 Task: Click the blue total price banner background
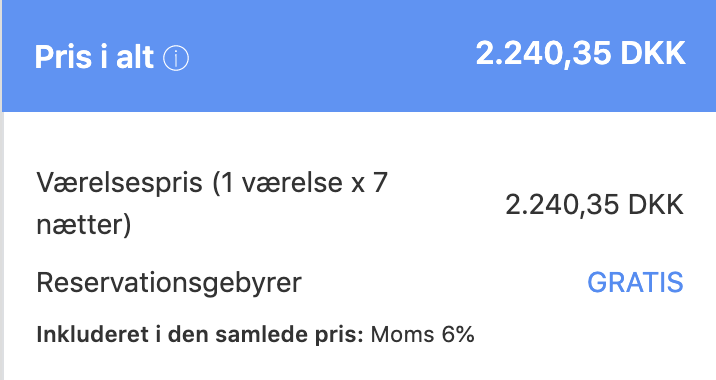tap(359, 56)
